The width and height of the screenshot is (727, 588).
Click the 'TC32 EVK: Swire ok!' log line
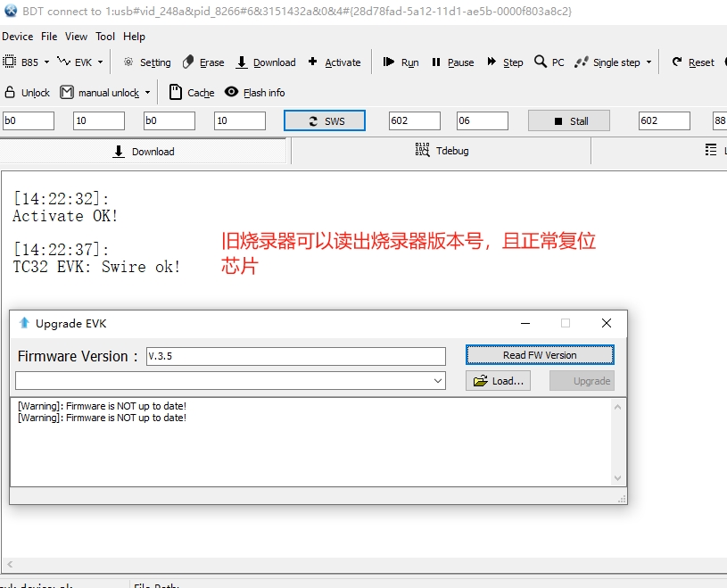click(x=96, y=267)
